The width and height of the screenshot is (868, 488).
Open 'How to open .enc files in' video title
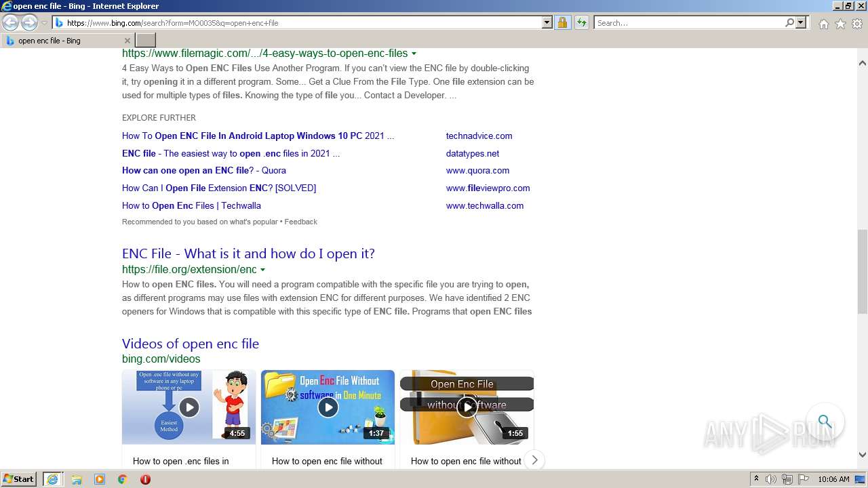pos(181,461)
